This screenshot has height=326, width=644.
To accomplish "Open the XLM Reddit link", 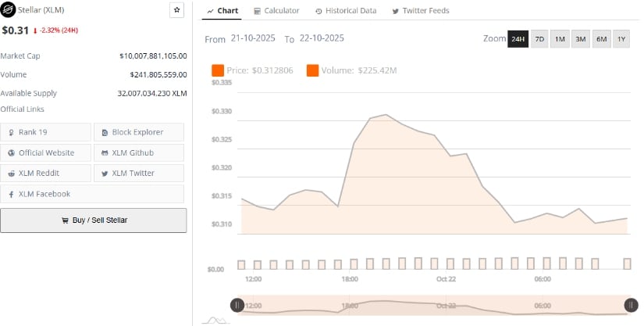I will pyautogui.click(x=46, y=173).
